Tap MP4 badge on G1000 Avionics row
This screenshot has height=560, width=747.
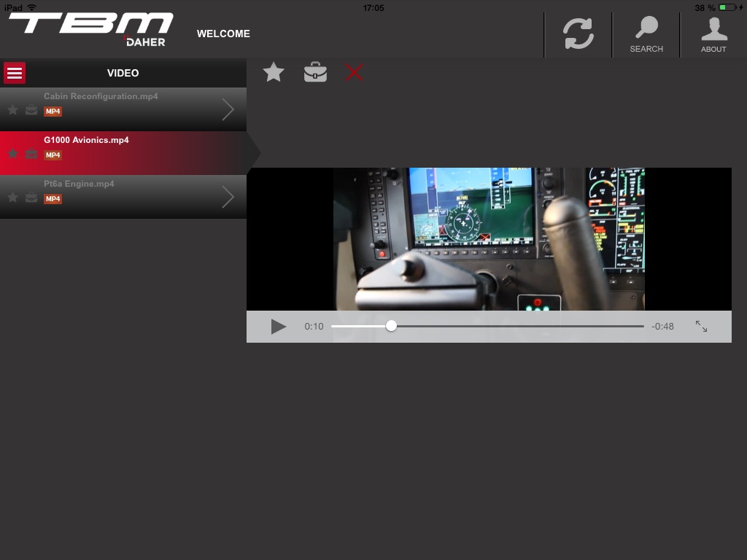click(x=53, y=155)
